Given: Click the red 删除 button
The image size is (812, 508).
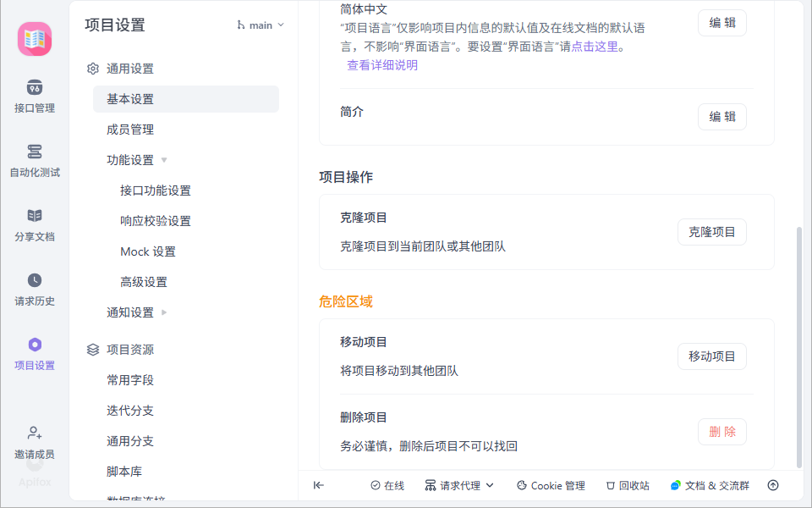Looking at the screenshot, I should point(721,432).
